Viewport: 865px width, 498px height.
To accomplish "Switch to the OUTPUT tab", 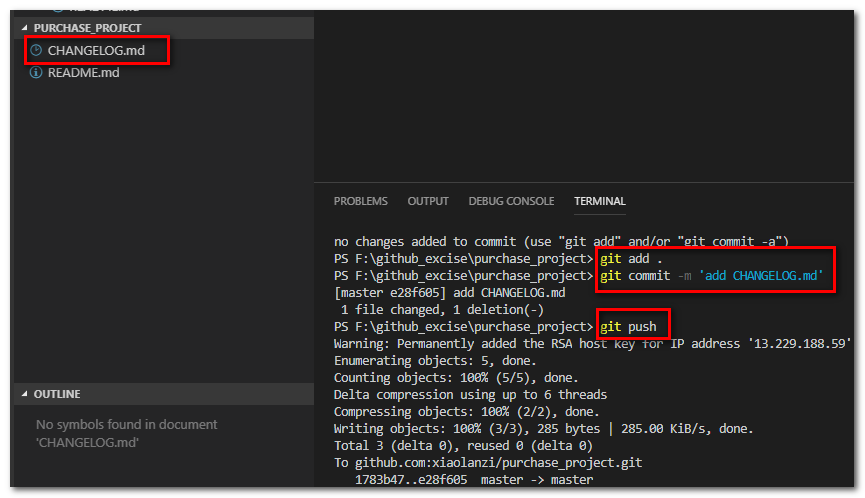I will 428,201.
